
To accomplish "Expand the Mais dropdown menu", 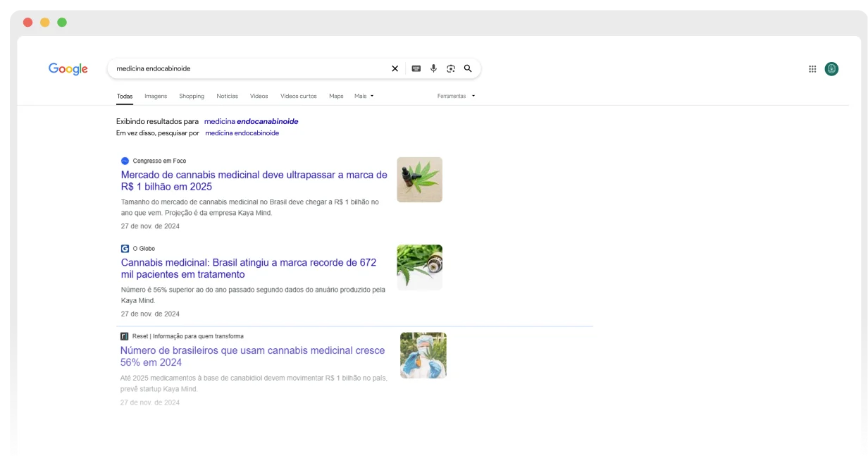I will (364, 96).
